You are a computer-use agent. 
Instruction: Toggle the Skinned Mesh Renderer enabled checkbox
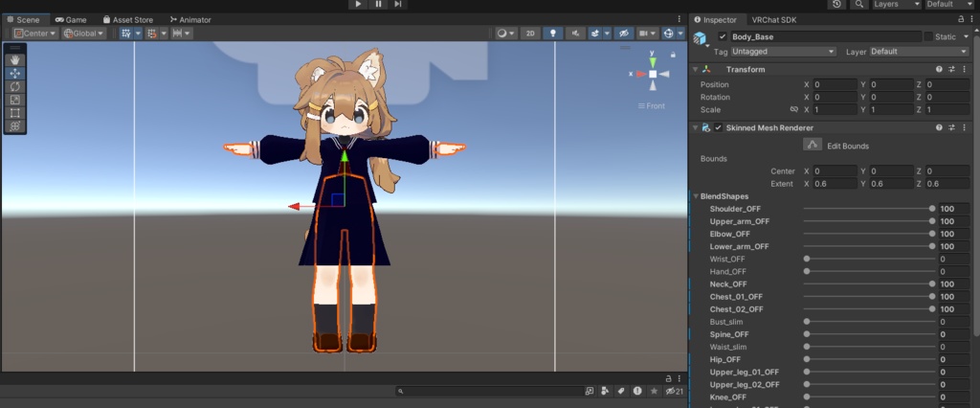(719, 127)
